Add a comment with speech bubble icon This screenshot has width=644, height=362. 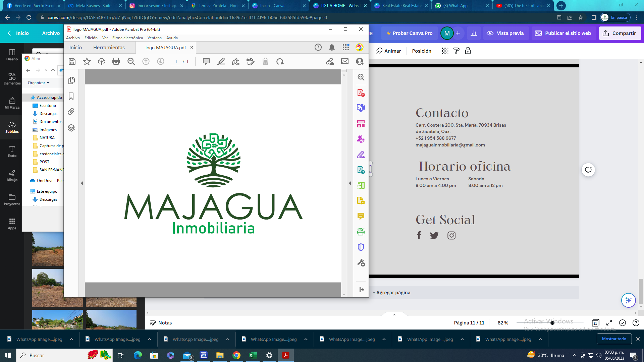tap(206, 61)
